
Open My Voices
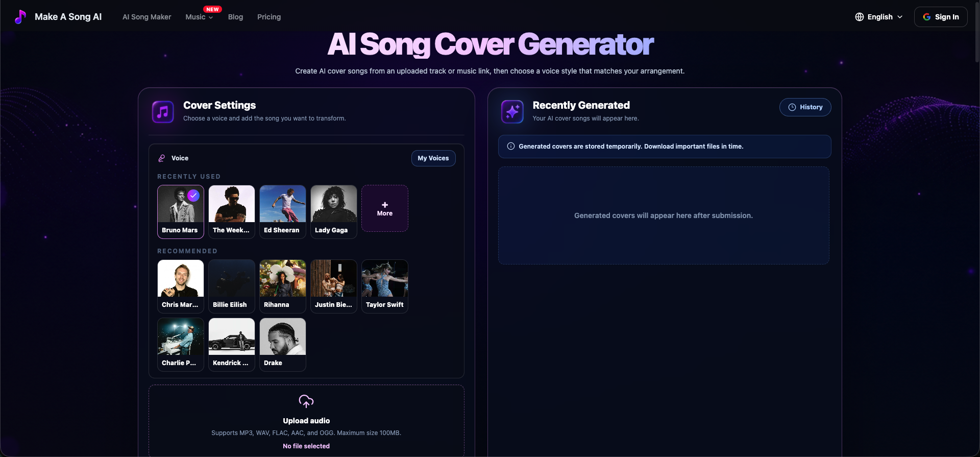click(433, 158)
